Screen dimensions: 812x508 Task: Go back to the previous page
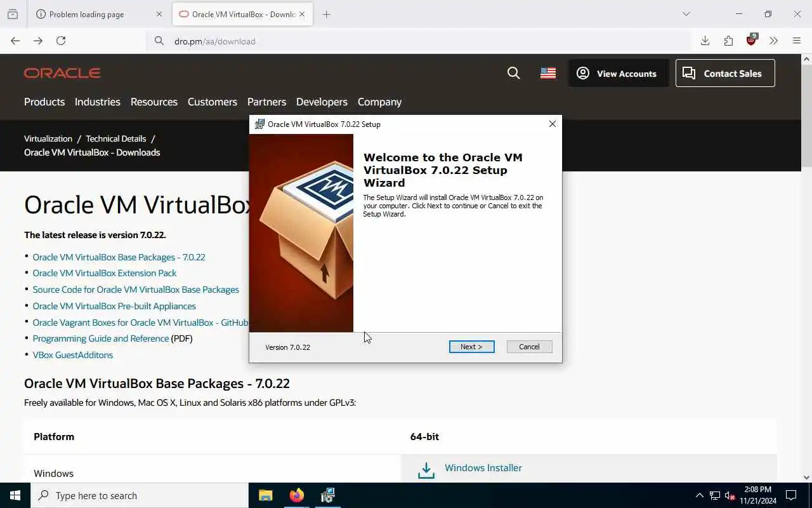15,41
